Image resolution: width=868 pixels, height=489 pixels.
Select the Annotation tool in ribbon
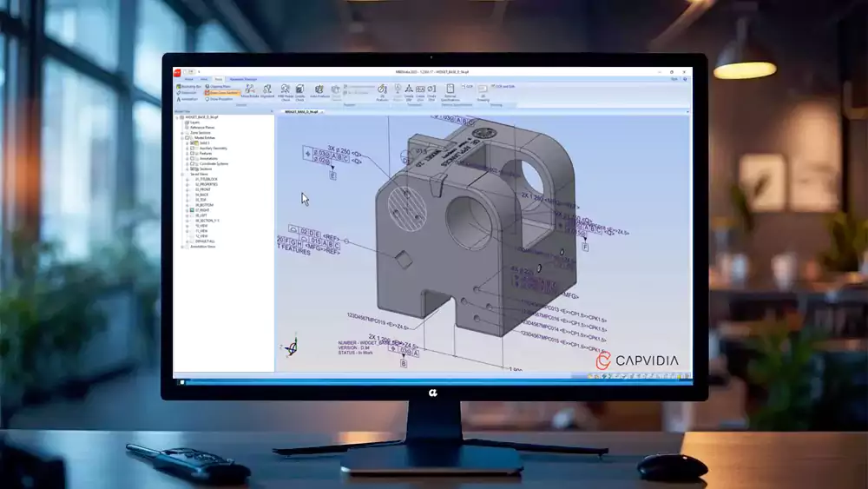pyautogui.click(x=187, y=99)
